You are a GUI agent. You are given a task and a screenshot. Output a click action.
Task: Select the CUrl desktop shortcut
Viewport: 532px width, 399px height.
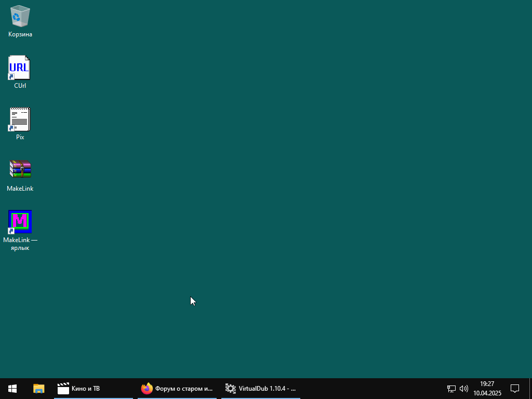point(19,68)
